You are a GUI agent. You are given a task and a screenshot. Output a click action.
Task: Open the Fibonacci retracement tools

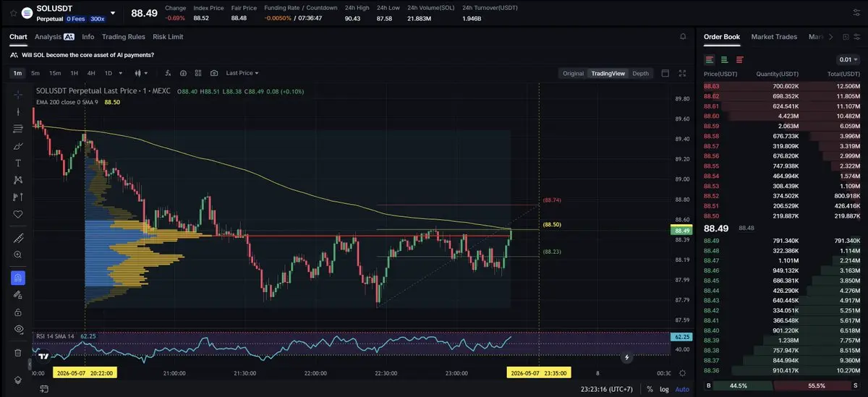point(18,129)
